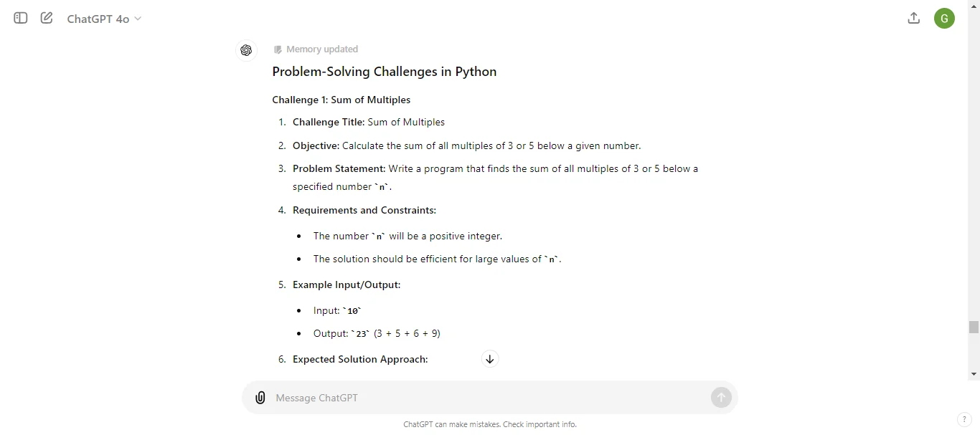Select the Problem-Solving Challenges heading text
This screenshot has width=980, height=435.
pyautogui.click(x=385, y=72)
